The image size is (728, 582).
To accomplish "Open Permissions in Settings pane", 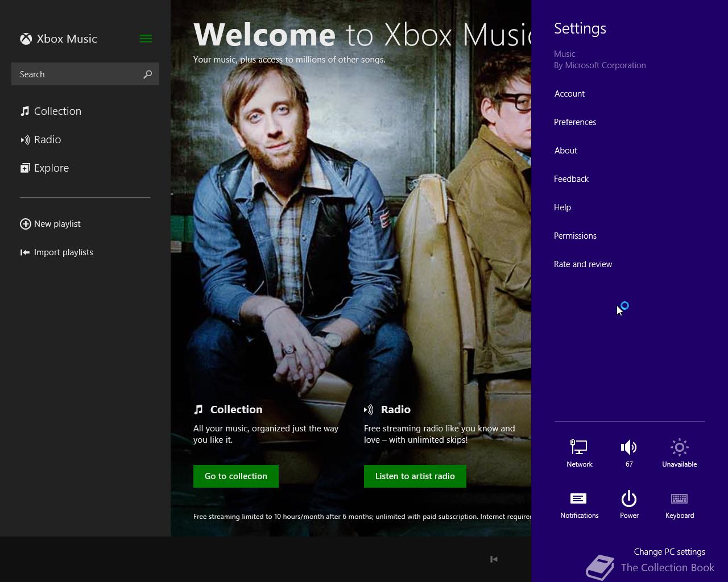I will [x=575, y=236].
